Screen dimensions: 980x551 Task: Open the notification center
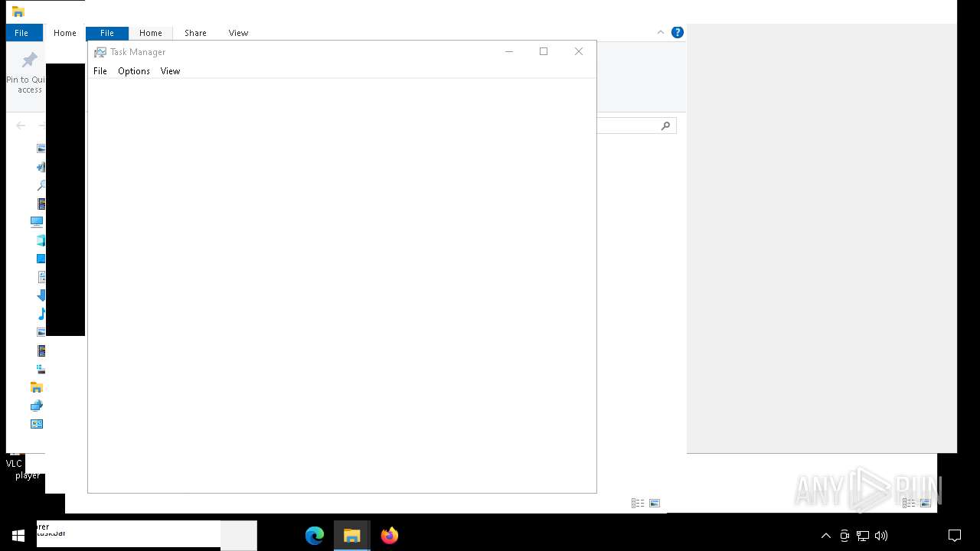point(955,536)
